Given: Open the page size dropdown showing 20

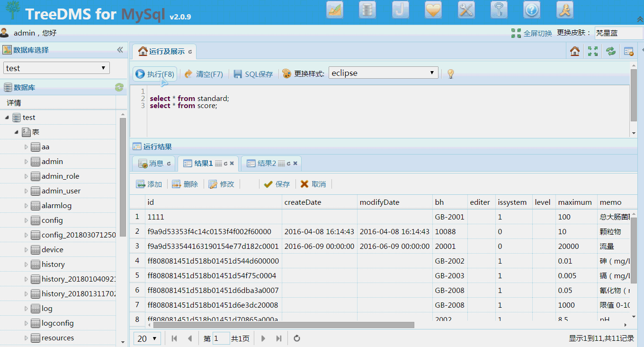Looking at the screenshot, I should click(147, 338).
